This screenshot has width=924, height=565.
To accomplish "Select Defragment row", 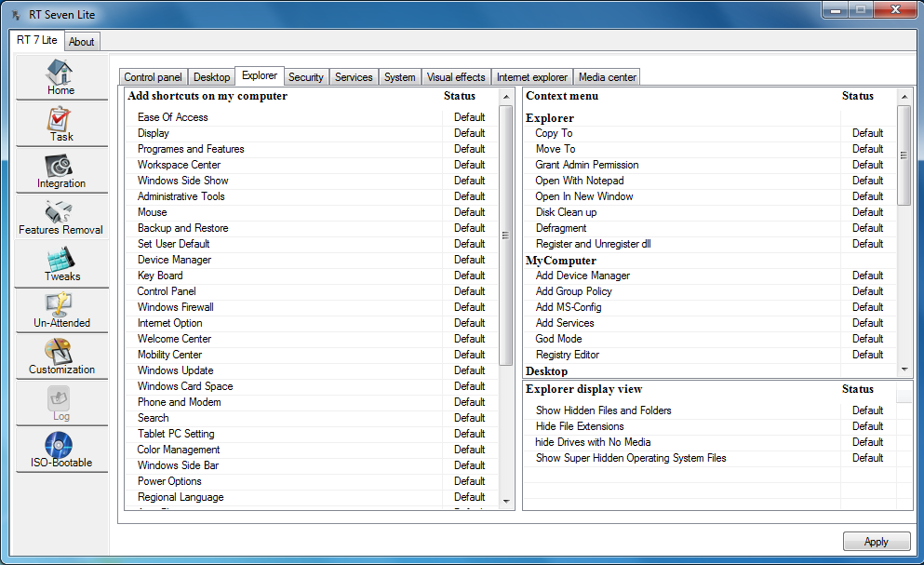I will [x=710, y=228].
